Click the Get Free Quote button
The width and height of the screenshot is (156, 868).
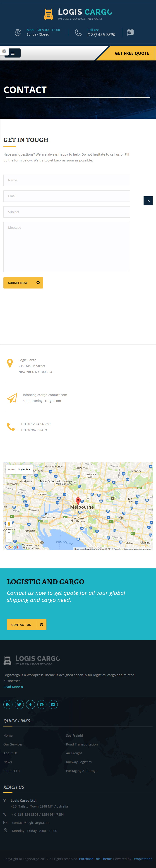pos(132,53)
